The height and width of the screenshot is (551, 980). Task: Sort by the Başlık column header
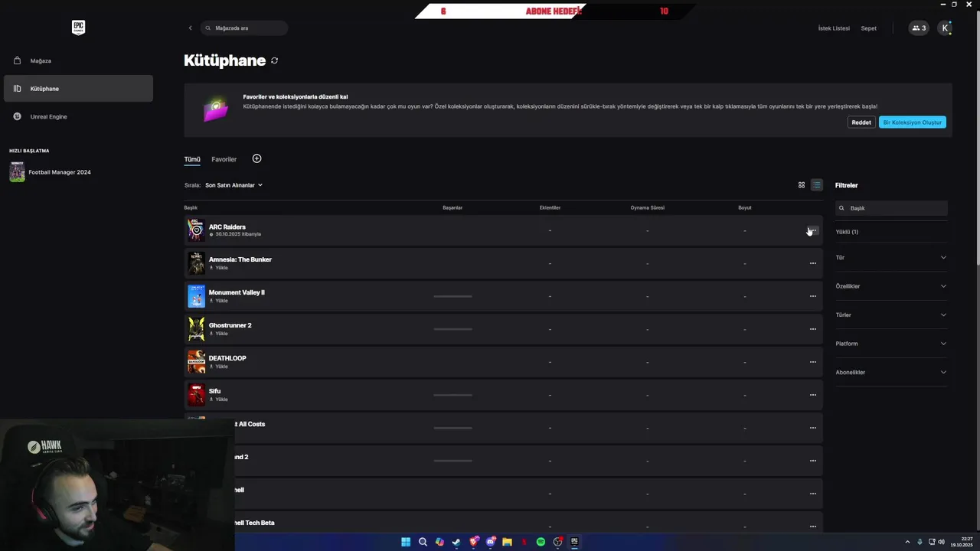(191, 208)
